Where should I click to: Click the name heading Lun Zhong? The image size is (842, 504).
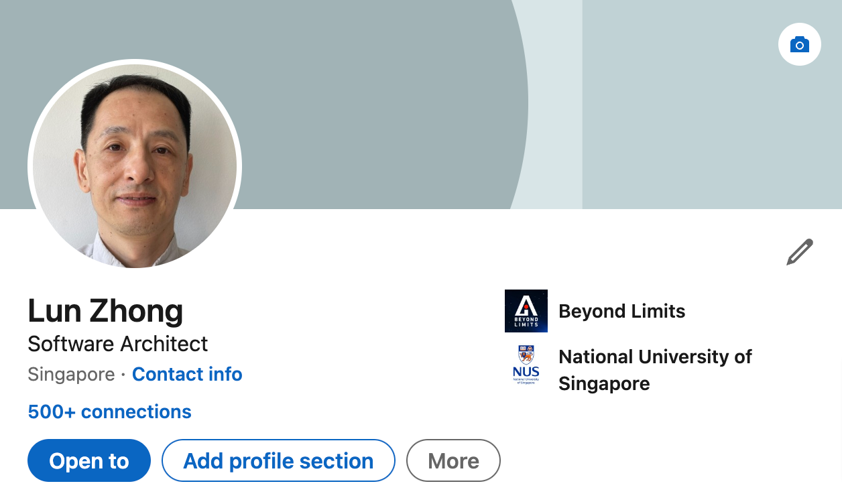(105, 311)
